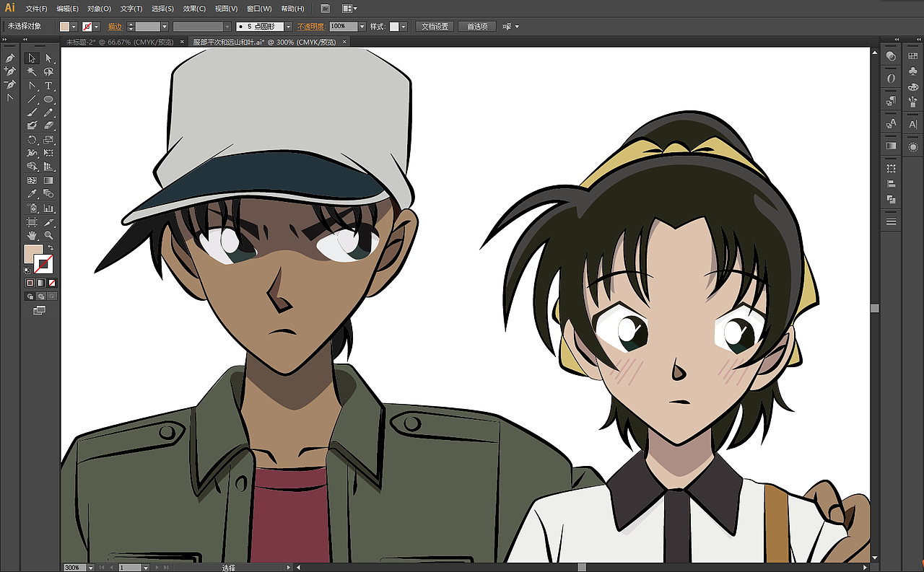Open the 编辑(E) menu
The image size is (924, 572).
[68, 9]
